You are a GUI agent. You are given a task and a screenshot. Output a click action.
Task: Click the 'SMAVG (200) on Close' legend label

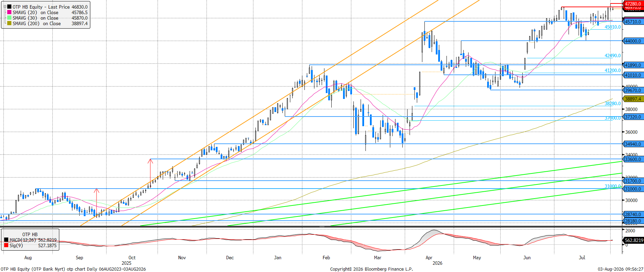tap(37, 23)
